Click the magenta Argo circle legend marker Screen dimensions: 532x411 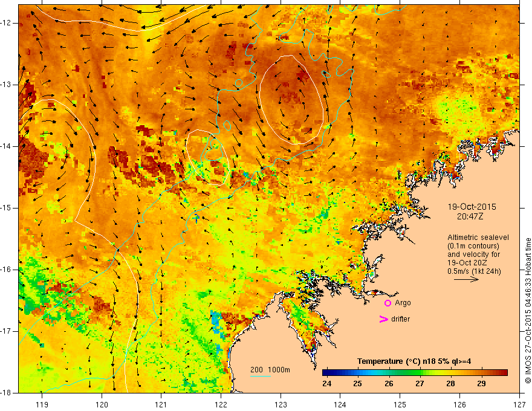coord(388,303)
